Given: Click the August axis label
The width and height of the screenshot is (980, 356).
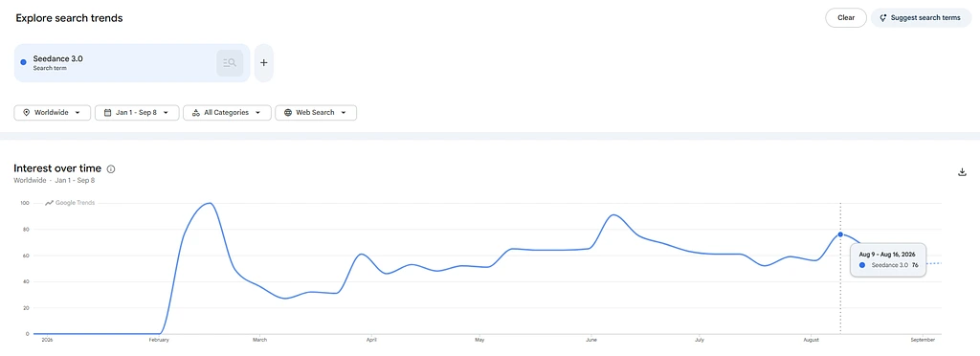Looking at the screenshot, I should (x=811, y=340).
